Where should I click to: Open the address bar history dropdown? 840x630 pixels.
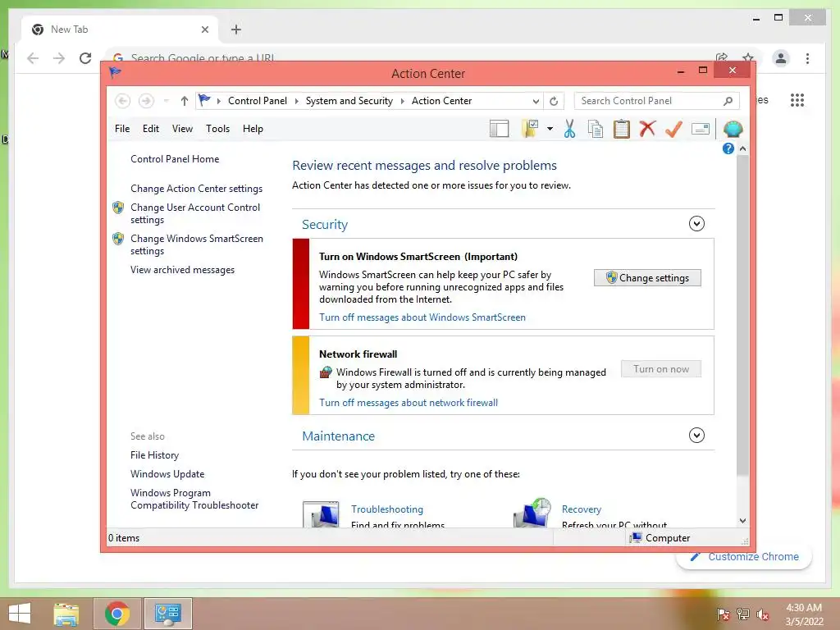click(x=536, y=101)
